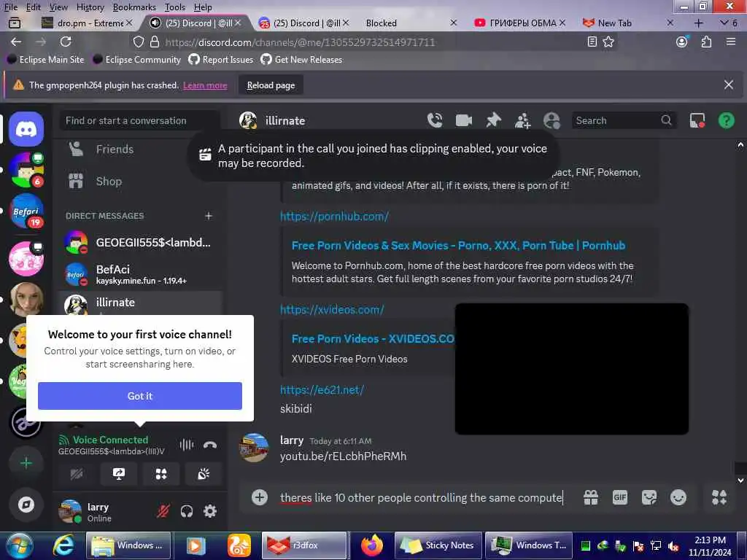Show user profile icon in header
Viewport: 747px width, 560px height.
point(551,120)
